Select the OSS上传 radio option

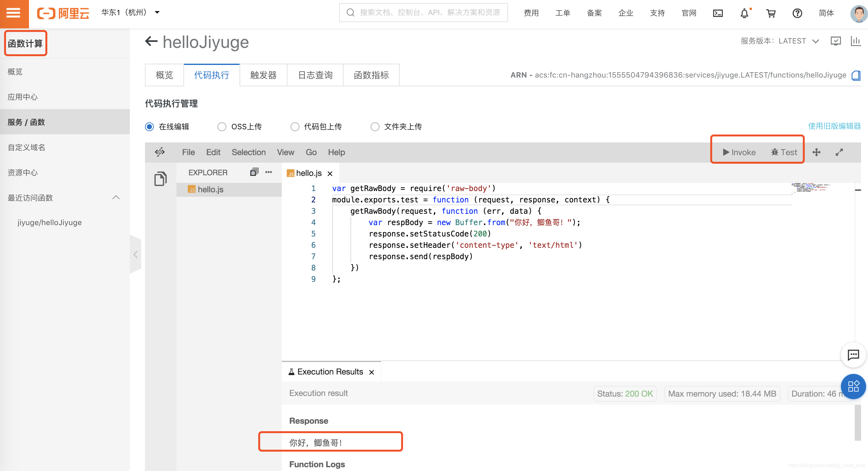pos(222,127)
